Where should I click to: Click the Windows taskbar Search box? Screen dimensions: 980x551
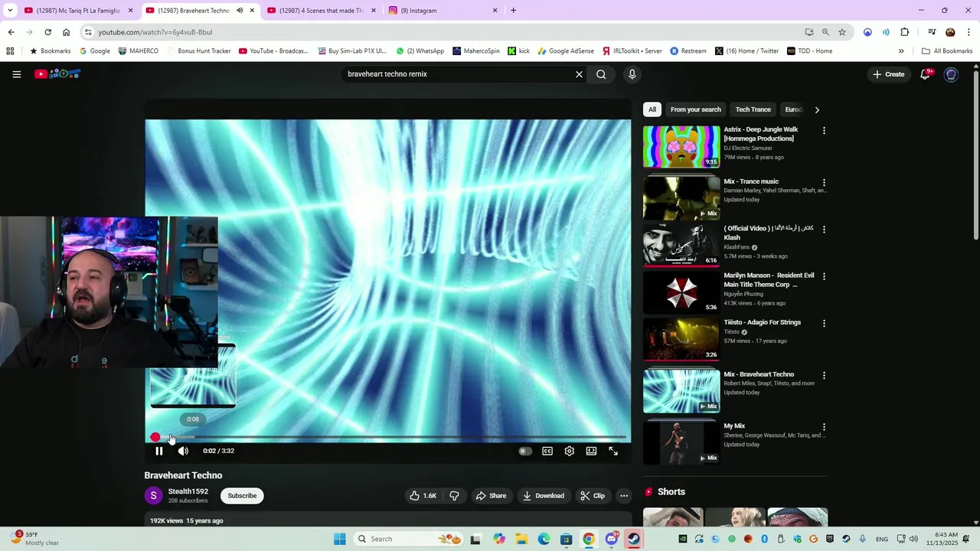click(409, 539)
